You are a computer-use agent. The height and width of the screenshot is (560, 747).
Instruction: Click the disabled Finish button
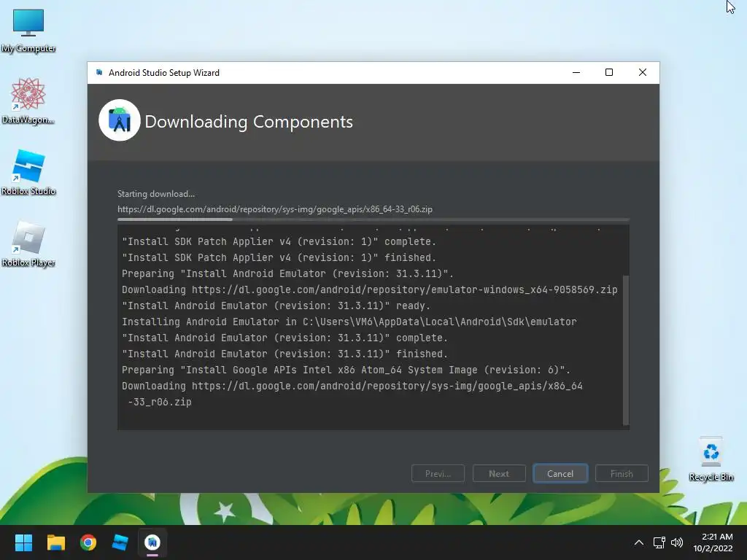pyautogui.click(x=622, y=474)
